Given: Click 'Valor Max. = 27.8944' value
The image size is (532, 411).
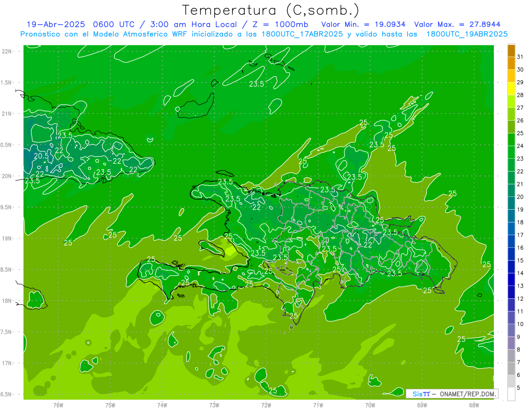Looking at the screenshot, I should [x=458, y=24].
